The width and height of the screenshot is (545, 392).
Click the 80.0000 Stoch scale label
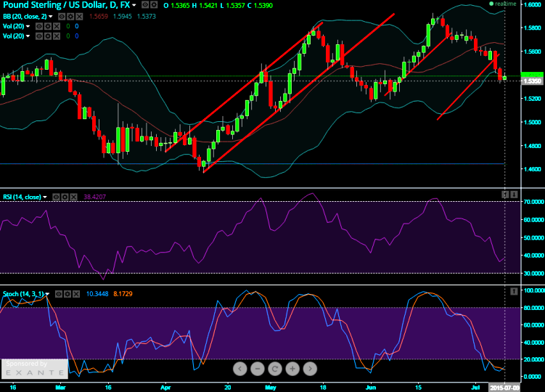[x=534, y=308]
